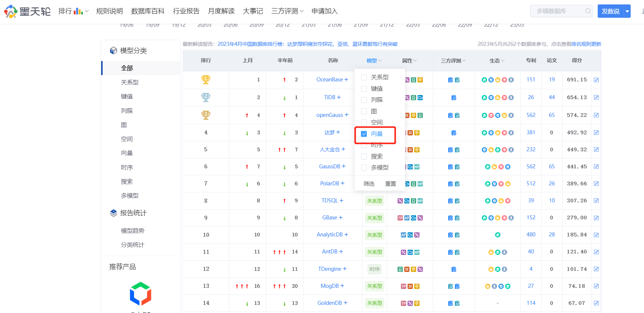Click TP attribute icon in MogDB row
Viewport: 644px width, 313px height.
[404, 286]
